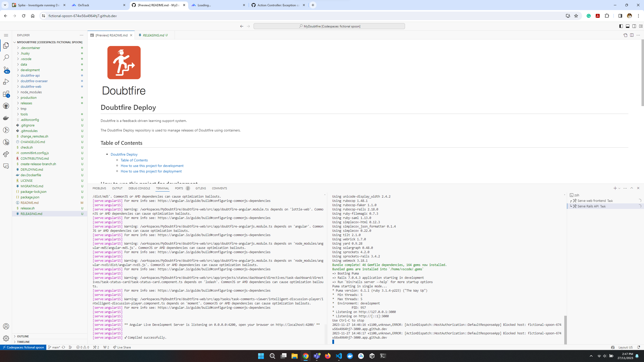This screenshot has height=362, width=644.
Task: Switch to the PORTS panel tab
Action: (179, 188)
